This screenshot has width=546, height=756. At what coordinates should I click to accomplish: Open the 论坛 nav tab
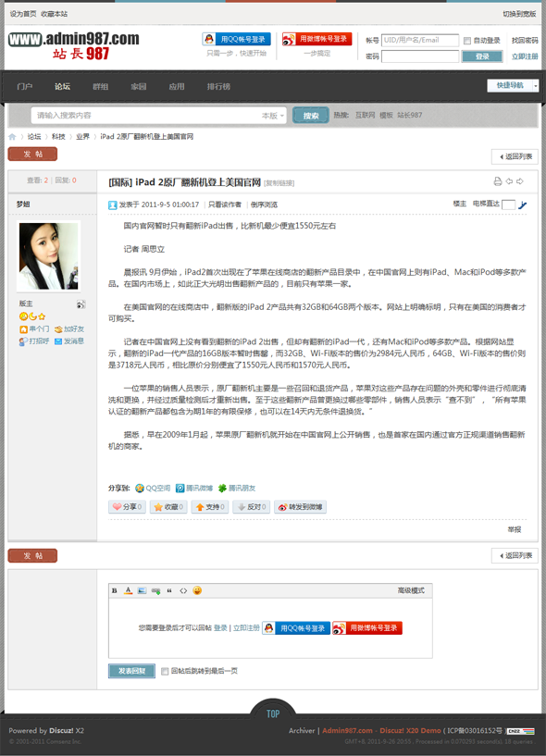pyautogui.click(x=62, y=86)
